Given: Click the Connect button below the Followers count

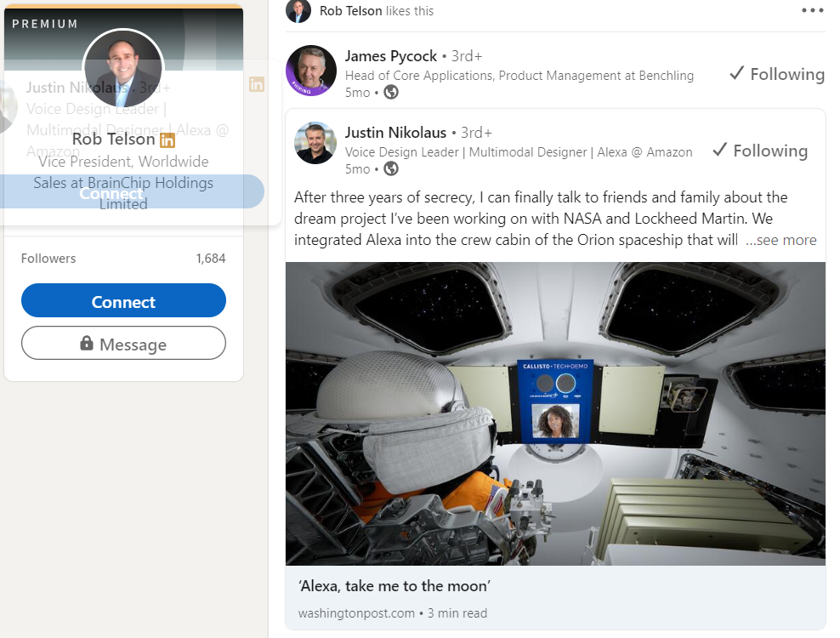Looking at the screenshot, I should (123, 301).
